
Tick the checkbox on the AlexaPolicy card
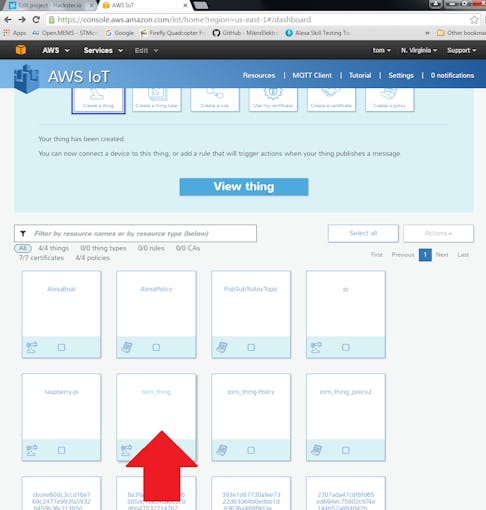pos(156,347)
